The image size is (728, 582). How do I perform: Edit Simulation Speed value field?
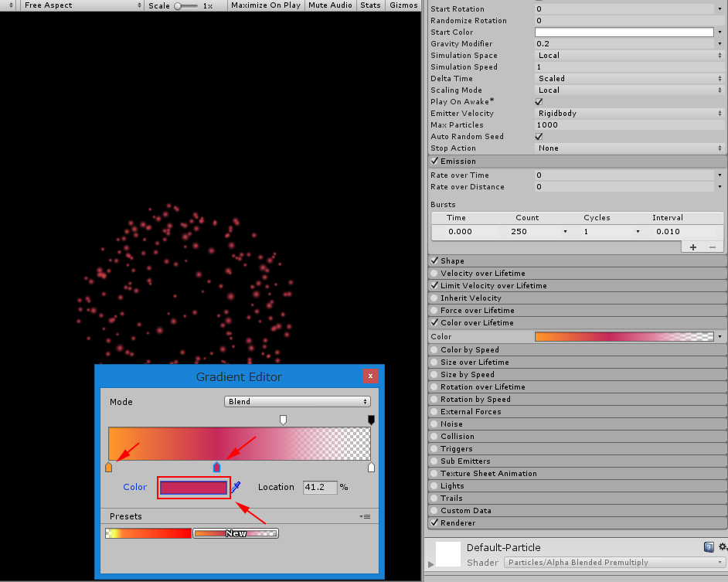pos(629,67)
